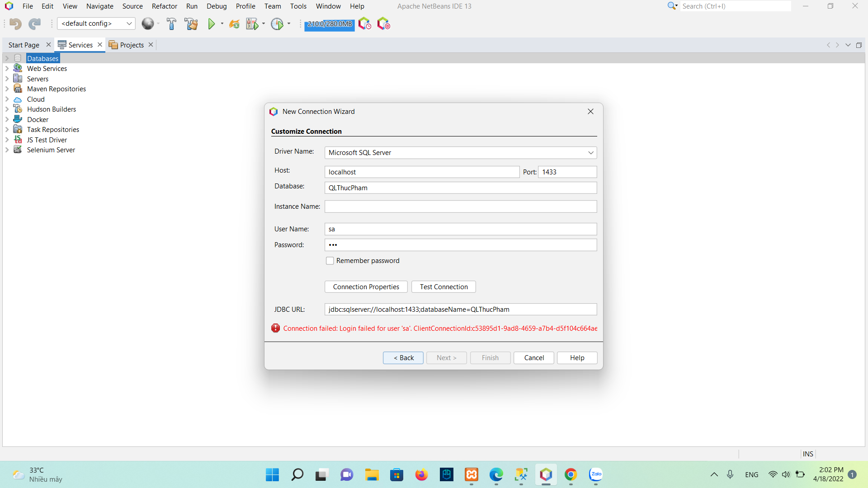
Task: Select the Maven Repositories node icon
Action: coord(18,89)
